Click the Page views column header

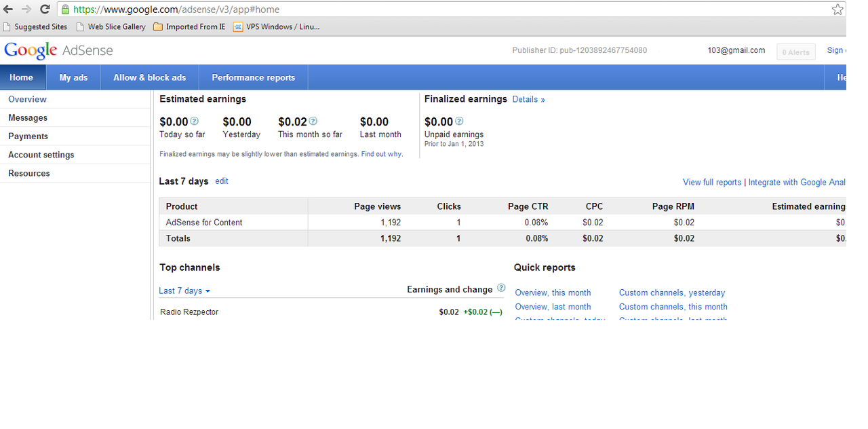point(377,206)
